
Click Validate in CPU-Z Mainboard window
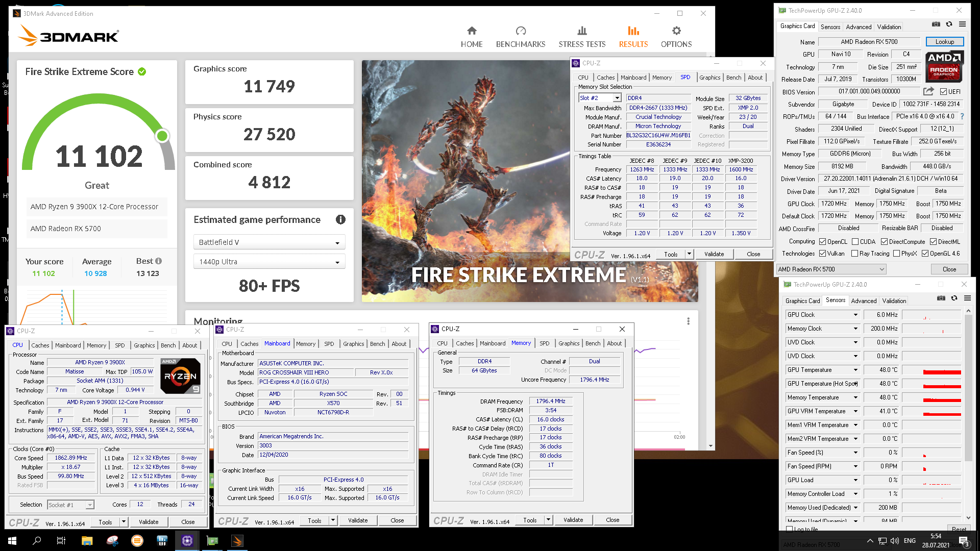click(357, 520)
